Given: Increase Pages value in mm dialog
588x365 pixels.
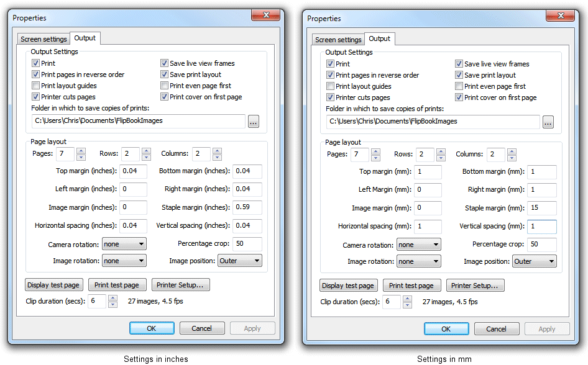Looking at the screenshot, I should pos(376,151).
